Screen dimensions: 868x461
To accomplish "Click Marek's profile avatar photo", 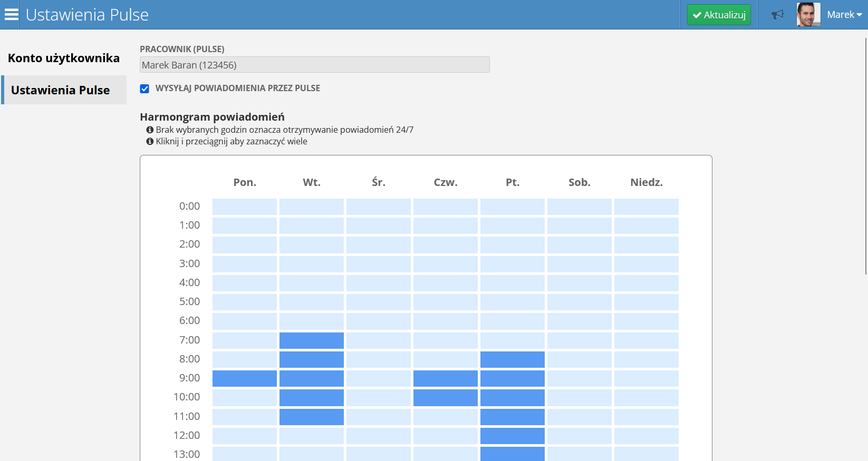I will point(808,15).
